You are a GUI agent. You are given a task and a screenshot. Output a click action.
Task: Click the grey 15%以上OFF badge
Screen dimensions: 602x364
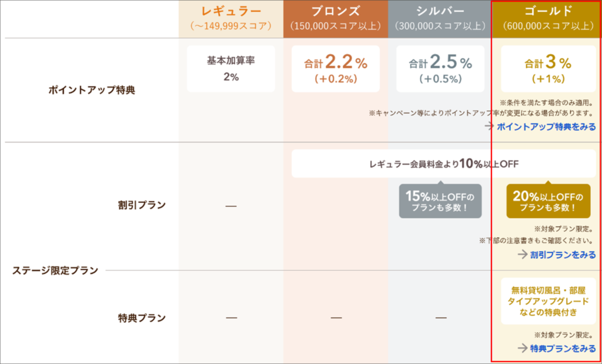tap(440, 199)
